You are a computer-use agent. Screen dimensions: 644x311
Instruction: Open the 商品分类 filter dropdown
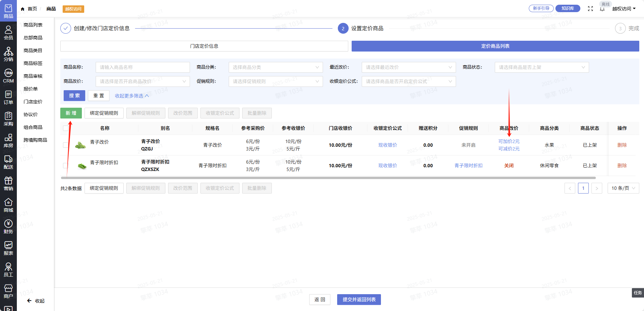click(x=276, y=67)
